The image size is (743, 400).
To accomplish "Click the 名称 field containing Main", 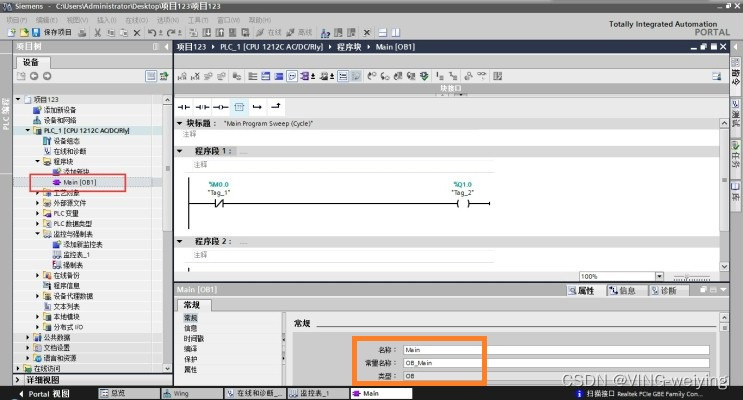I will 556,350.
